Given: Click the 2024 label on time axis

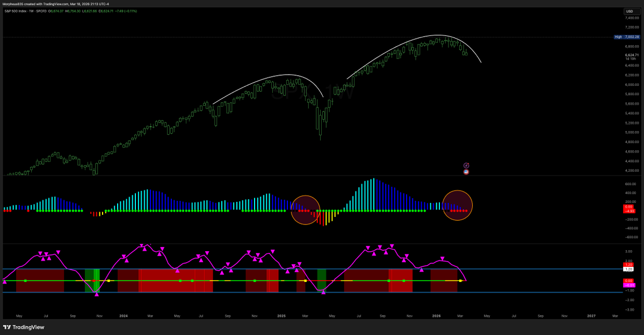Looking at the screenshot, I should tap(123, 316).
